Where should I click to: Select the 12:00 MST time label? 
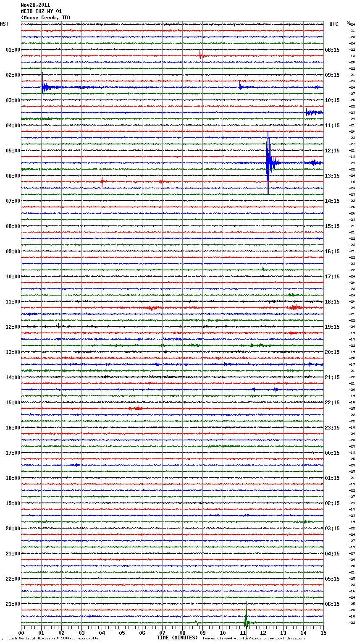tap(13, 327)
